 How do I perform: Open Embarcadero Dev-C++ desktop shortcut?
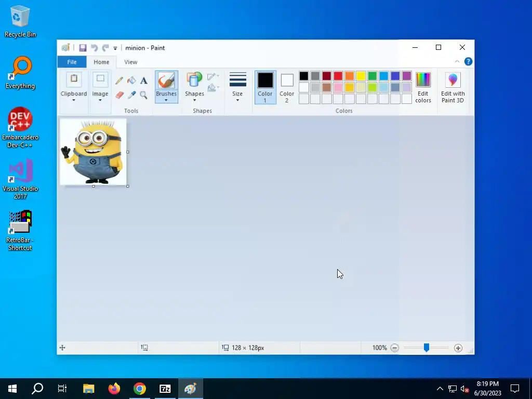click(20, 128)
